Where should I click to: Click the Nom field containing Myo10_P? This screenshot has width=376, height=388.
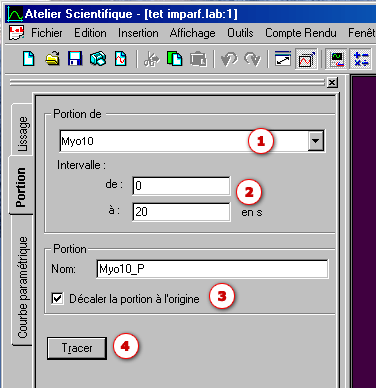point(212,269)
